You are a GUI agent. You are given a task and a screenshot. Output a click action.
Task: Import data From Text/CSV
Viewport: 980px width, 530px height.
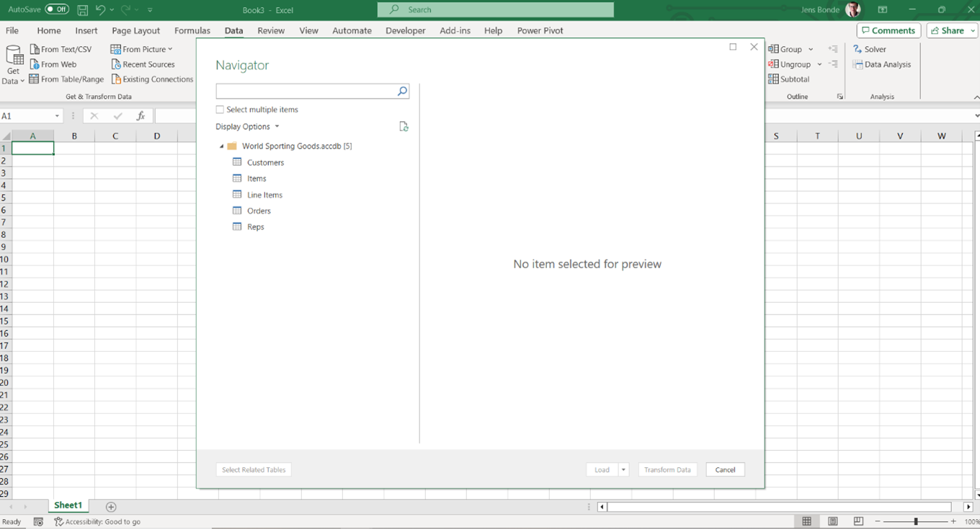pyautogui.click(x=61, y=49)
